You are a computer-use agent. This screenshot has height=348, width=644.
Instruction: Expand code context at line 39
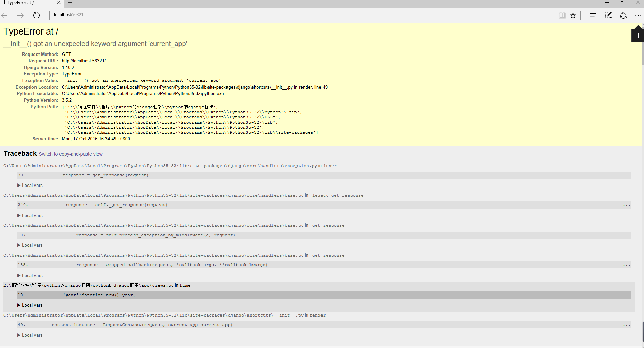click(627, 175)
